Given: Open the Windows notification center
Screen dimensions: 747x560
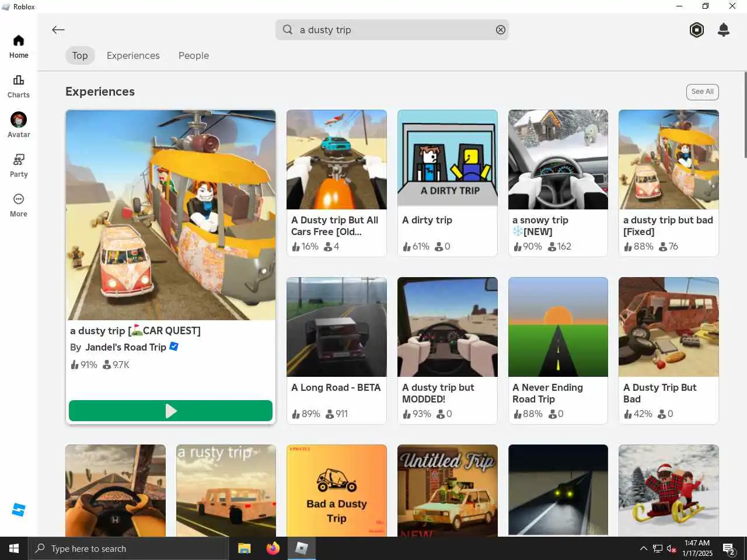Looking at the screenshot, I should pos(729,548).
